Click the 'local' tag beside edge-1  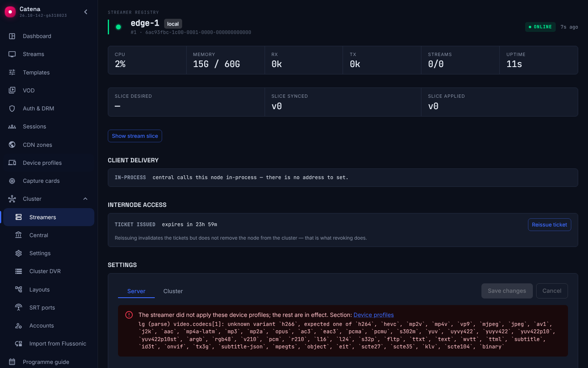[173, 24]
